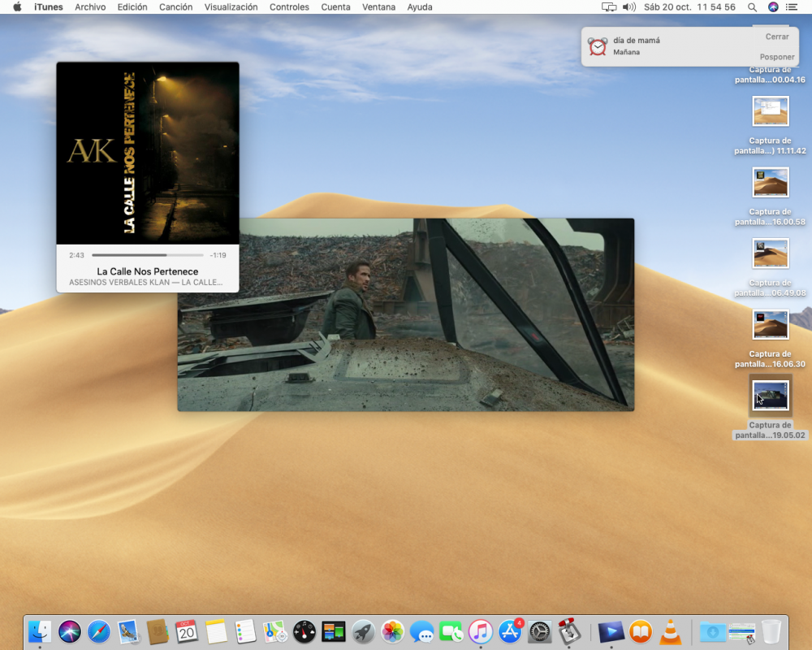Click Siri icon in the menu bar
This screenshot has width=812, height=650.
pyautogui.click(x=773, y=6)
